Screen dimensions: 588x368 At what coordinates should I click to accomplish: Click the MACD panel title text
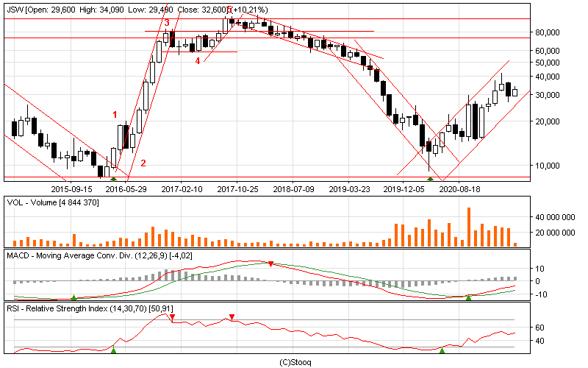point(99,255)
